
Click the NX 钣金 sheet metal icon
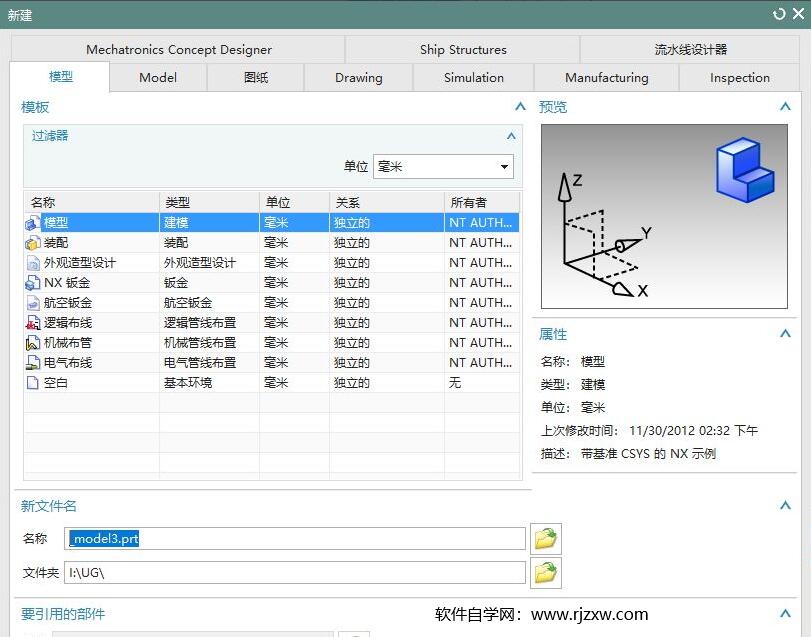(33, 283)
